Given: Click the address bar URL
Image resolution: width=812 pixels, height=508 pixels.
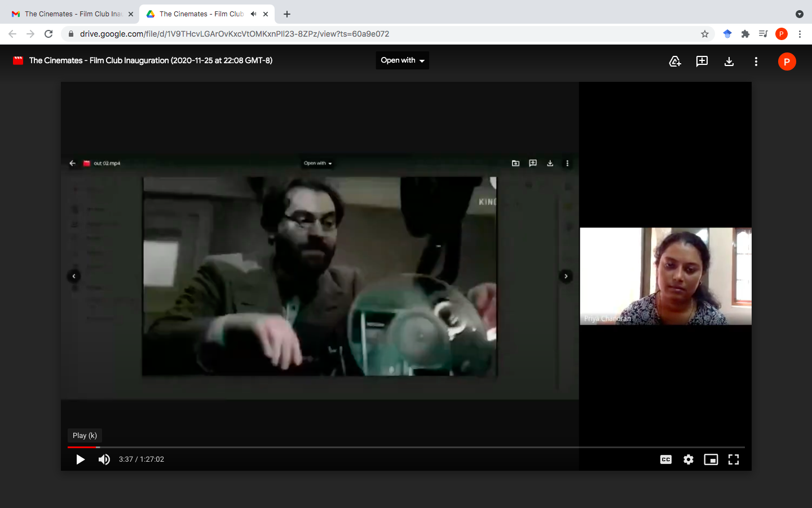Looking at the screenshot, I should [235, 34].
